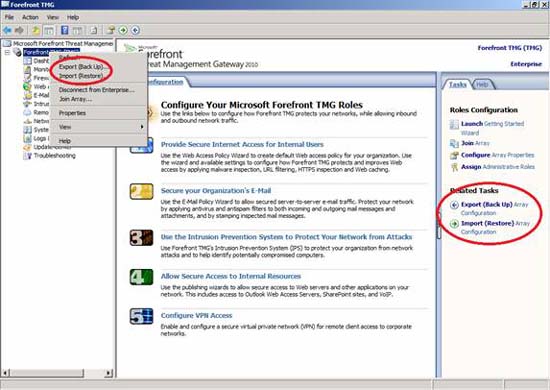Click the Update Center node icon

click(x=27, y=147)
